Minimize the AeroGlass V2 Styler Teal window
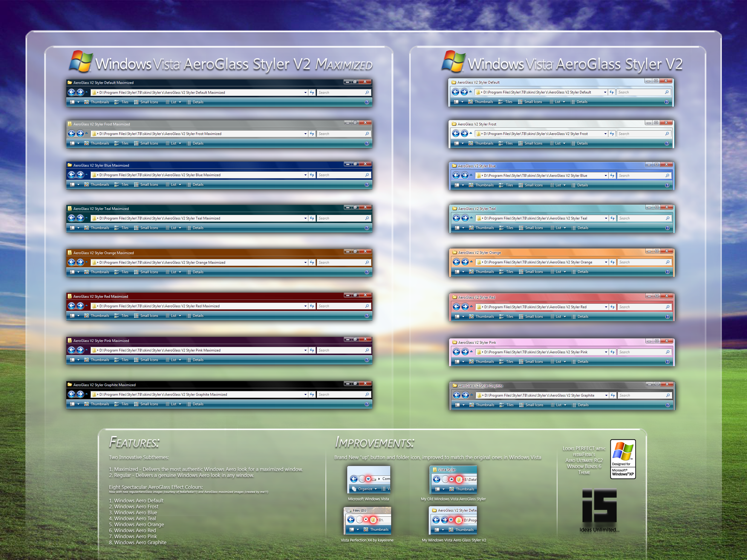The image size is (747, 560). tap(649, 207)
